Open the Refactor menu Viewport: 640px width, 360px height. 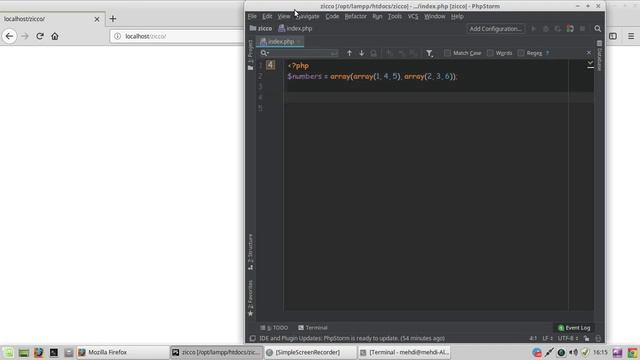356,16
